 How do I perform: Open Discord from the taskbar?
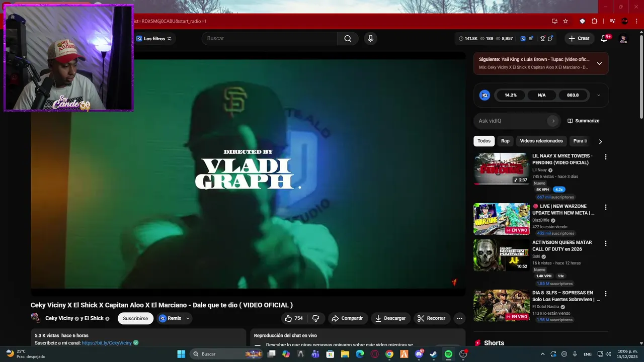tap(419, 354)
